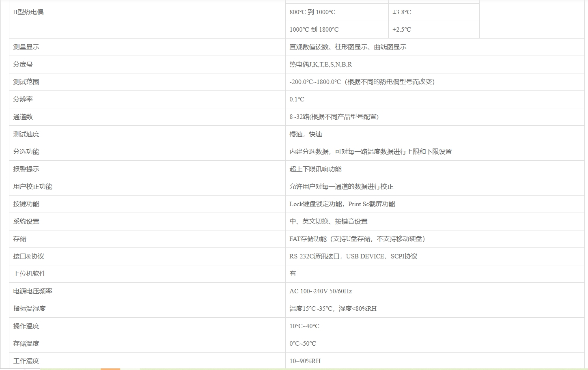Viewport: 588px width, 370px height.
Task: Select the 上位机软件 label
Action: (x=29, y=274)
